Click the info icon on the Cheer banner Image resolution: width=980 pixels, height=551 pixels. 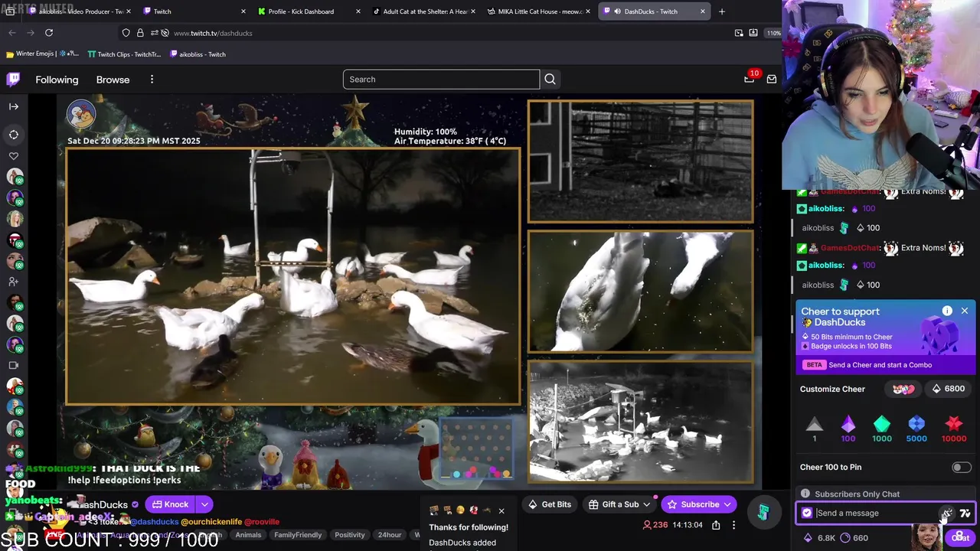pos(947,311)
